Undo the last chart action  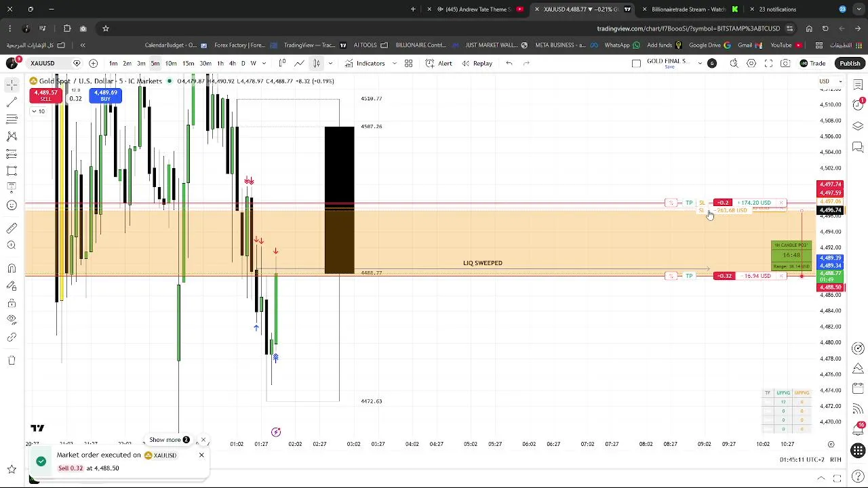(x=509, y=63)
